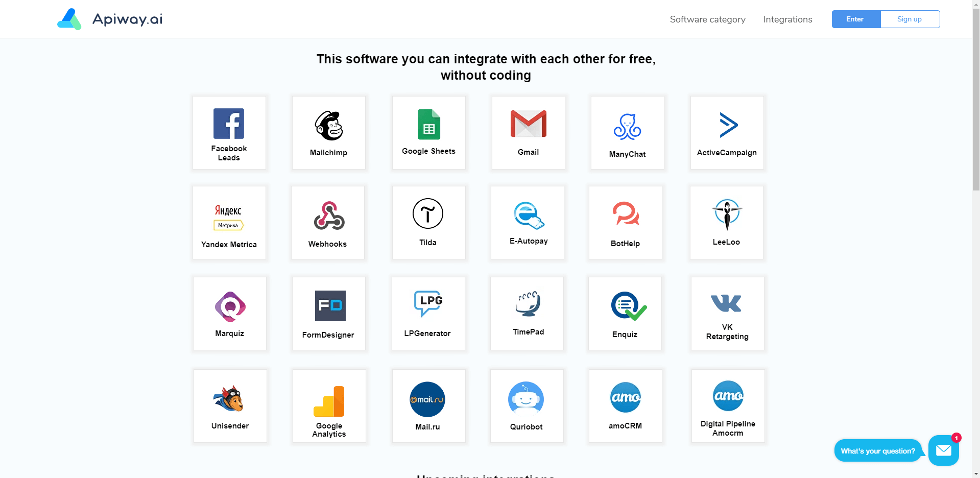Click the "BotHelp" label

tap(625, 244)
